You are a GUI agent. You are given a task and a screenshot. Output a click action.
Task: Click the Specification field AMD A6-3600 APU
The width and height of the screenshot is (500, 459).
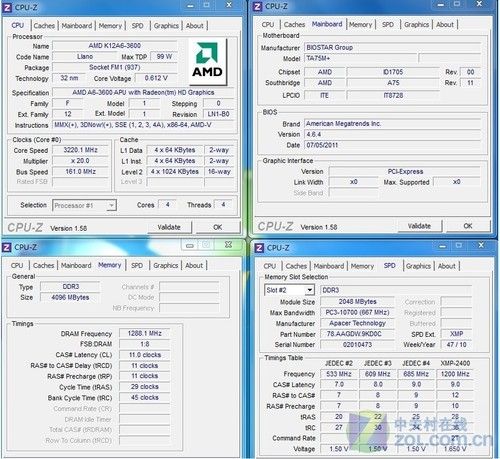coord(143,92)
